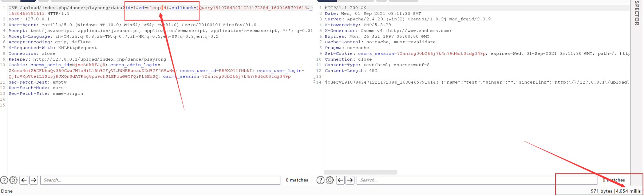Screen dimensions: 644x196
Task: Go to next match in request search
Action: pos(34,180)
